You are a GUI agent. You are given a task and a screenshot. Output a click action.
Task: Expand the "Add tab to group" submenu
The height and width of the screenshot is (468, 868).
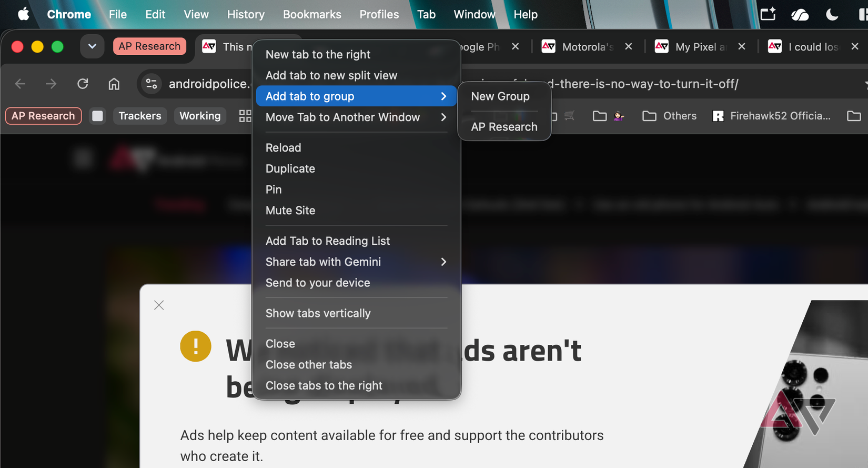pos(356,96)
